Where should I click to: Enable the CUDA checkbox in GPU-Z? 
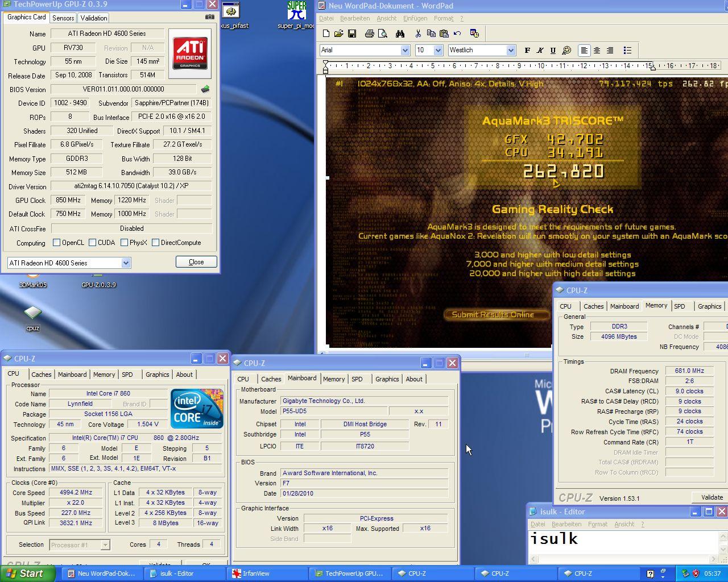point(92,243)
